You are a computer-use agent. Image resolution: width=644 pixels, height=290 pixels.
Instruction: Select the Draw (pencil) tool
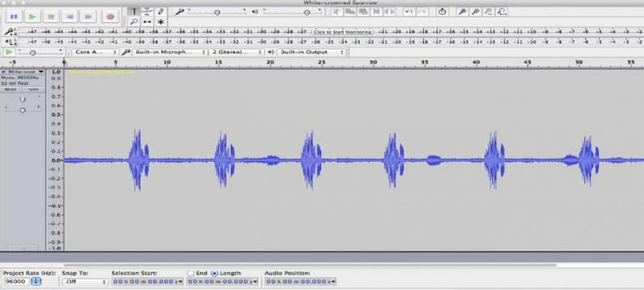[161, 11]
